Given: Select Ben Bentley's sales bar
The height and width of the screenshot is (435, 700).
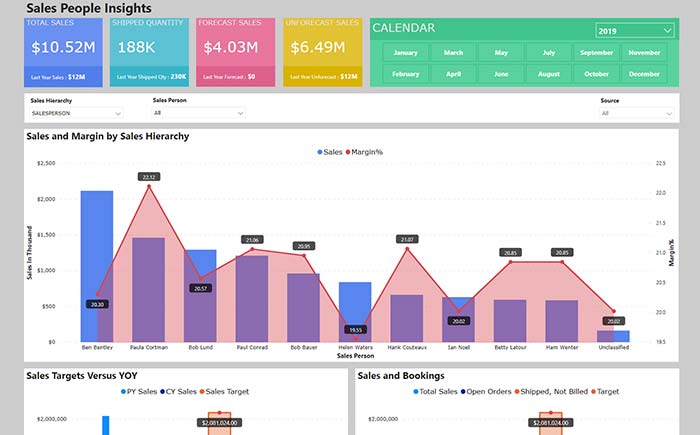Looking at the screenshot, I should pyautogui.click(x=97, y=266).
